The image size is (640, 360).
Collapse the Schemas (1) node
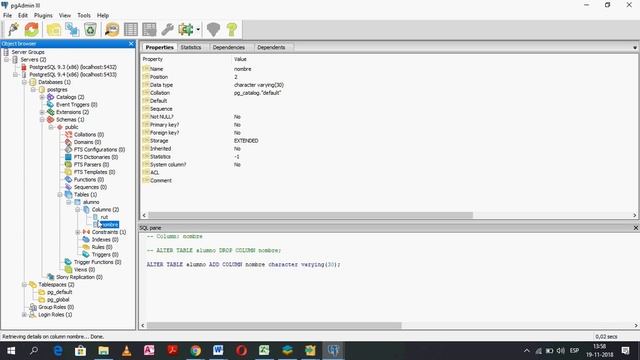pyautogui.click(x=42, y=120)
